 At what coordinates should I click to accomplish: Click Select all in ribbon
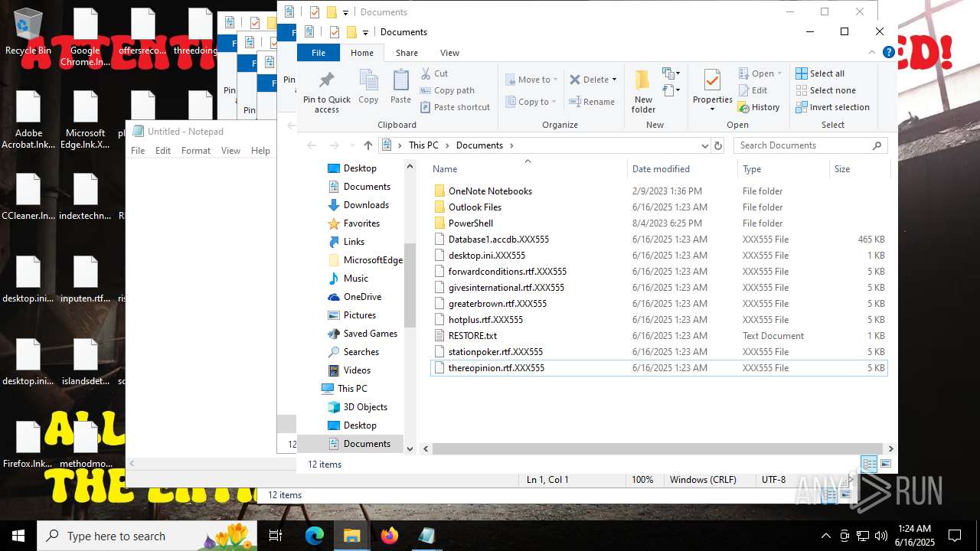[820, 73]
